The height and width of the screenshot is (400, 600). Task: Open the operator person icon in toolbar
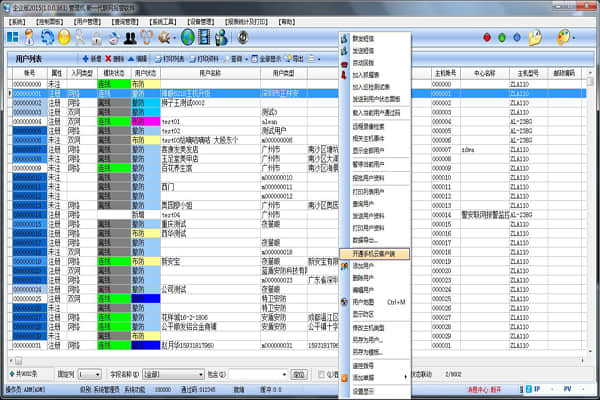pos(29,38)
